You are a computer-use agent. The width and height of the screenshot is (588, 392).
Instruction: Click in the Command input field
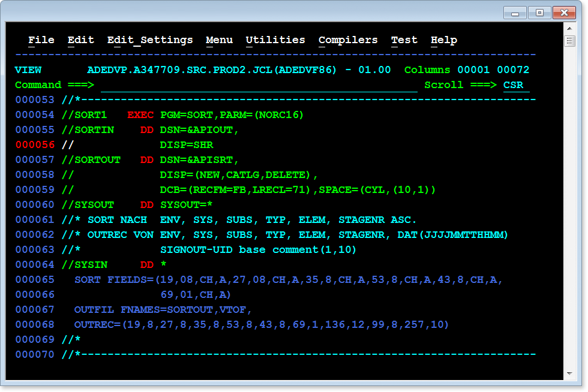click(x=258, y=85)
